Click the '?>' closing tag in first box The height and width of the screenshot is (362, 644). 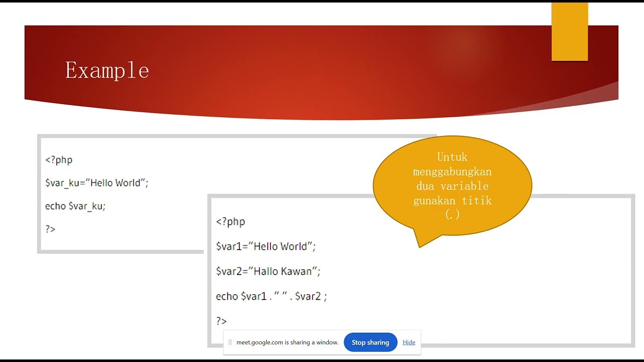[x=50, y=229]
